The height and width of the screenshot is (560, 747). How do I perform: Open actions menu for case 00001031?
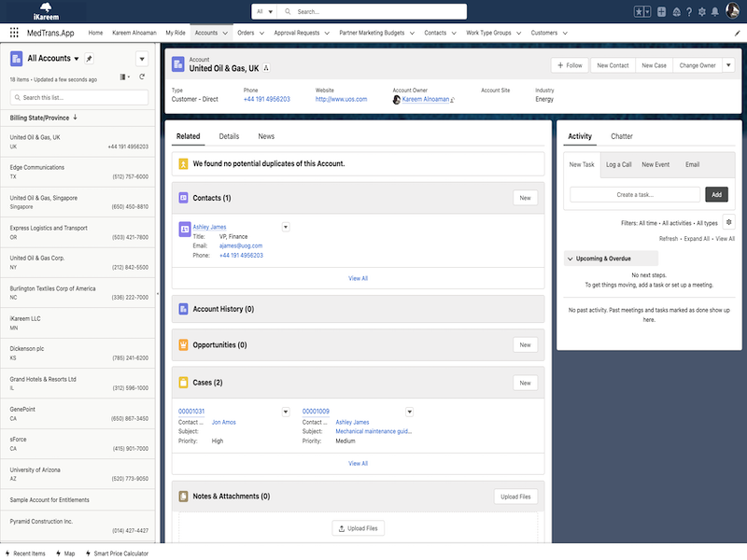[286, 412]
